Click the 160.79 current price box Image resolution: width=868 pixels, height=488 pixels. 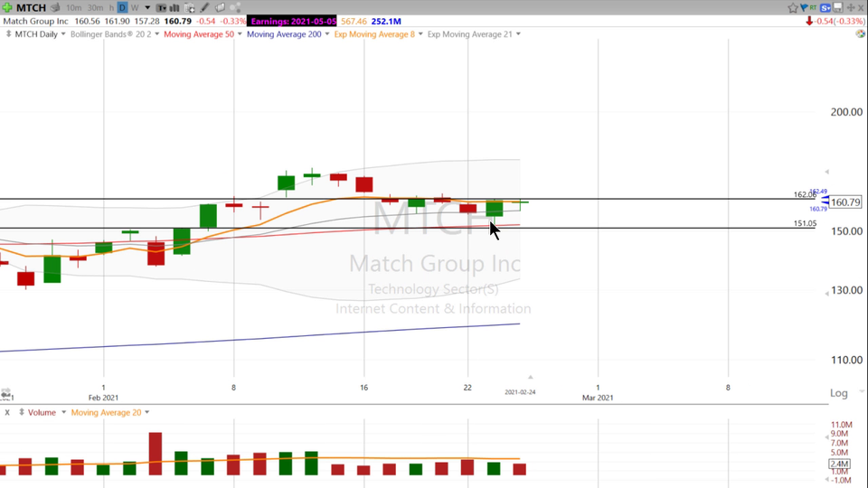pos(846,202)
